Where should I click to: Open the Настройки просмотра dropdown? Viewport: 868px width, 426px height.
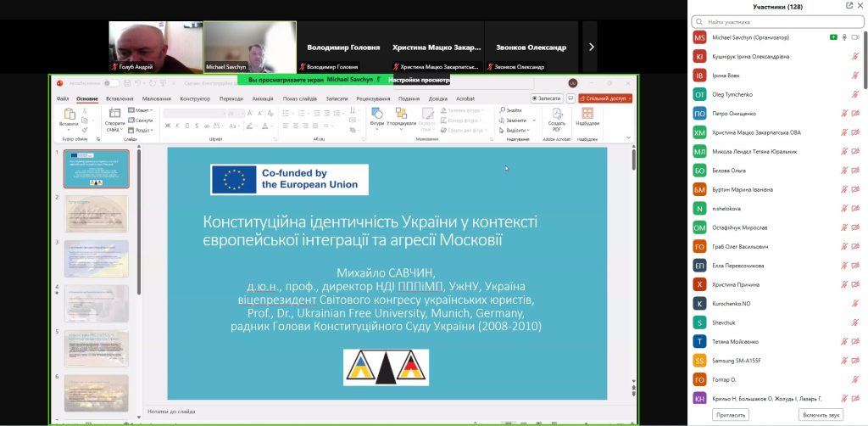tap(419, 80)
